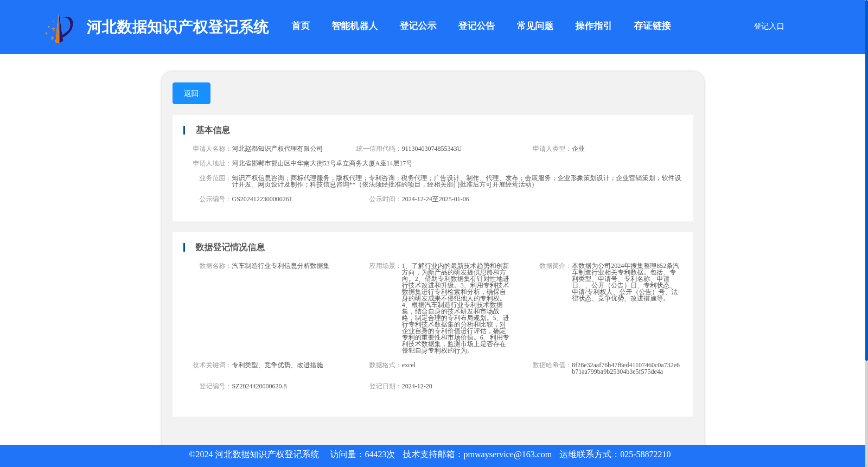Select publicity period 2024-12-24至2025-01-06
868x467 pixels.
[x=436, y=199]
